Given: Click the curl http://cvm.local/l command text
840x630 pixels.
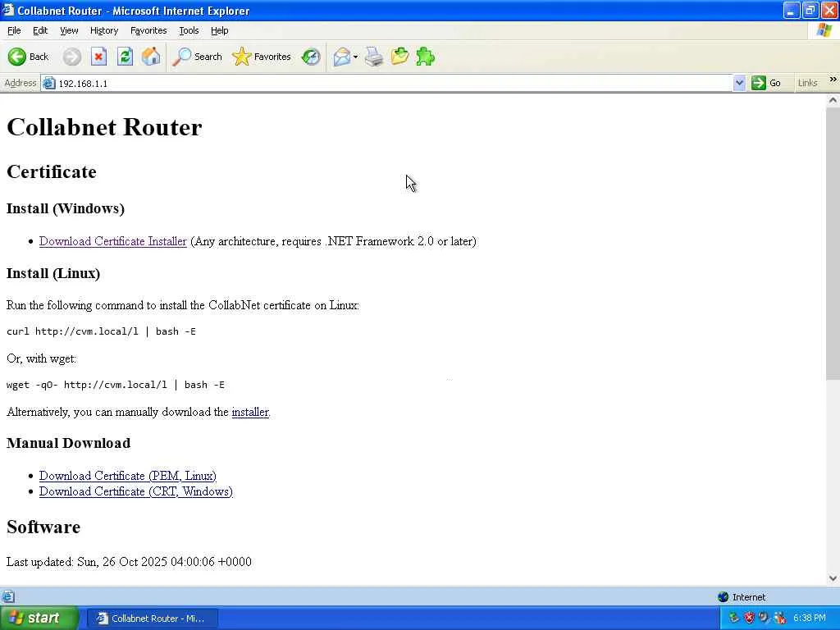Looking at the screenshot, I should tap(101, 331).
